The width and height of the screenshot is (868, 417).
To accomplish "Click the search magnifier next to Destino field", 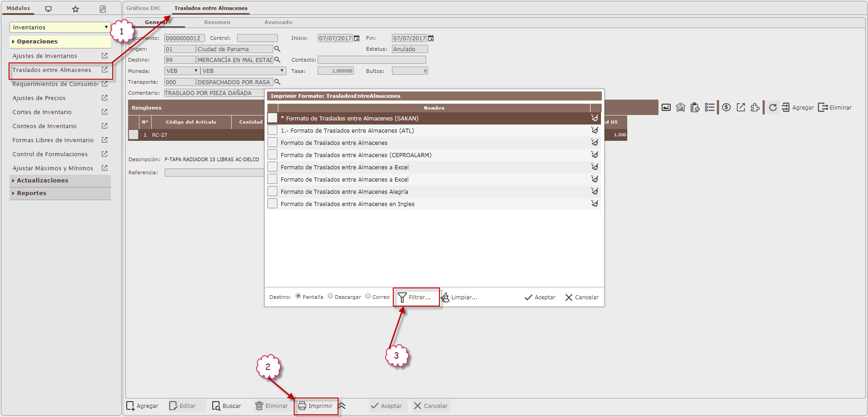I will 277,60.
